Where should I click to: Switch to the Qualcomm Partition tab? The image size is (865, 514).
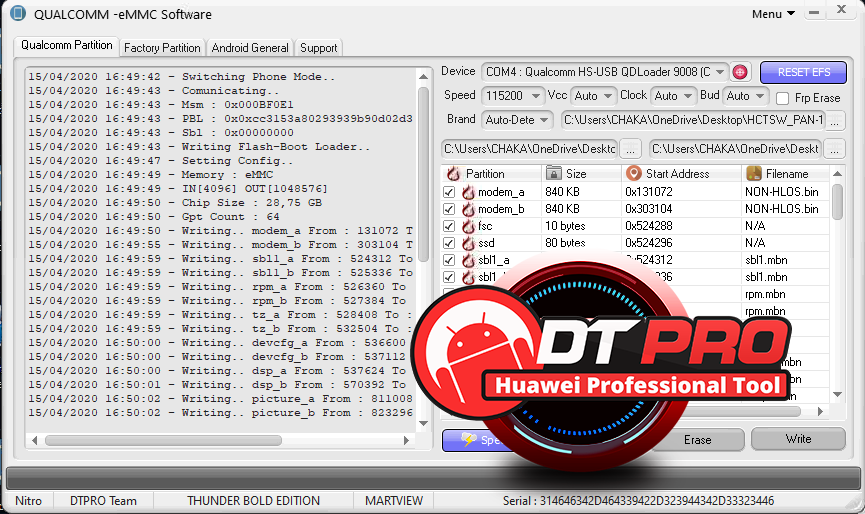(x=67, y=45)
